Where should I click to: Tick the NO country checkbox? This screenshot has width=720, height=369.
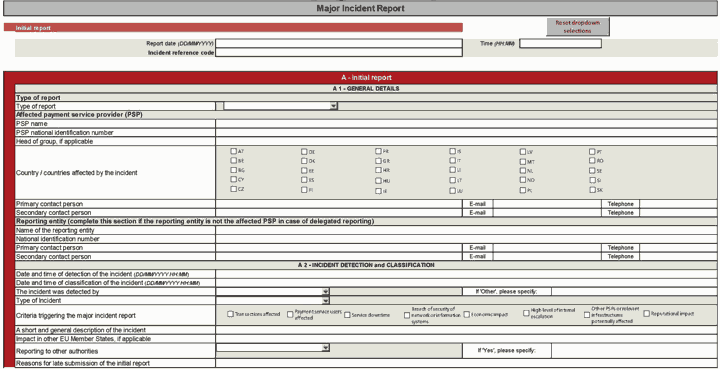point(523,180)
